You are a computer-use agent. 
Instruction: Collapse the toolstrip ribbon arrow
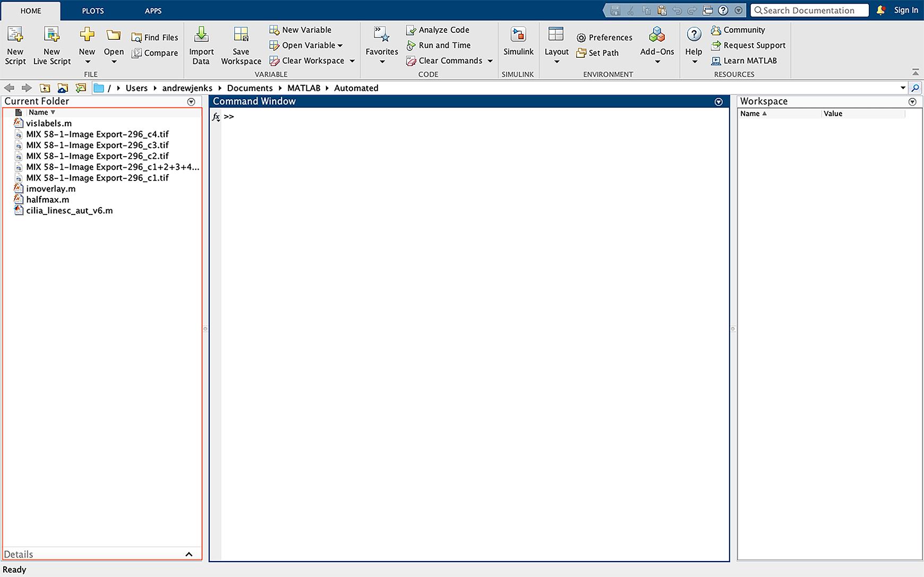tap(915, 72)
